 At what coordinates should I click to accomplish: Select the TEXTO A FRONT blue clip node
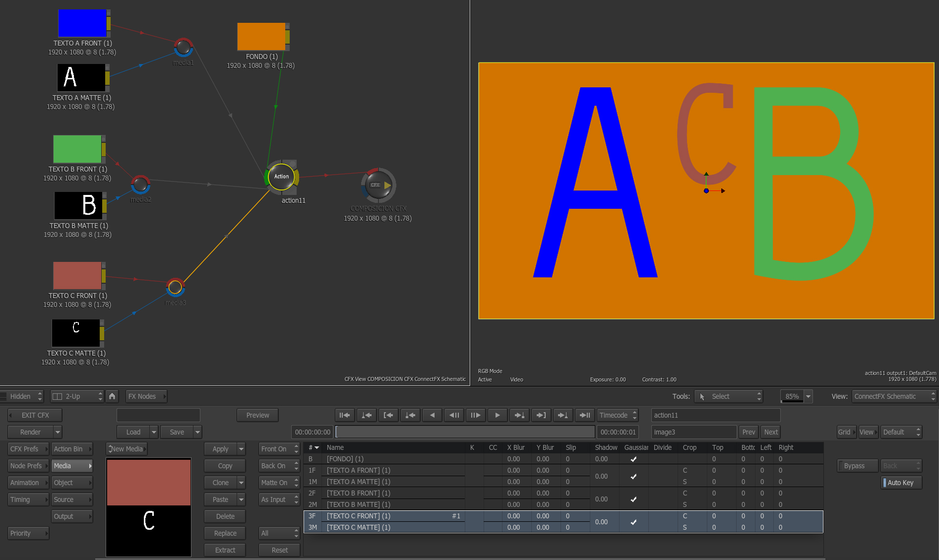tap(82, 23)
